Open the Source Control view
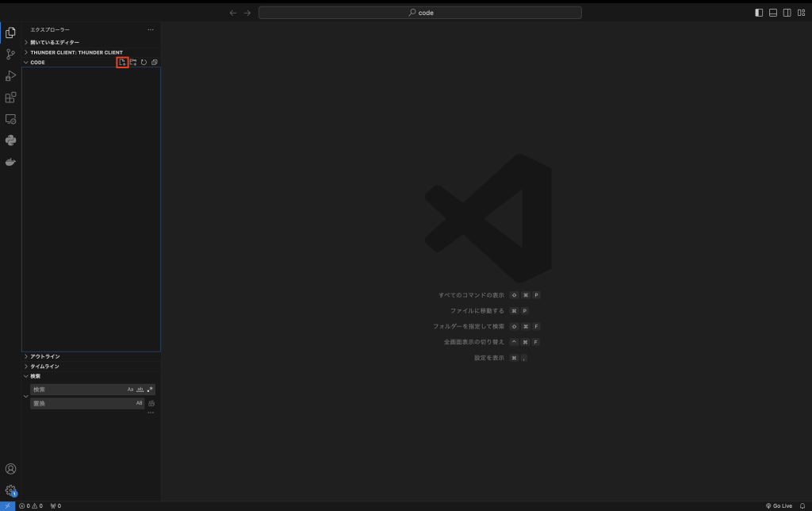 click(10, 54)
